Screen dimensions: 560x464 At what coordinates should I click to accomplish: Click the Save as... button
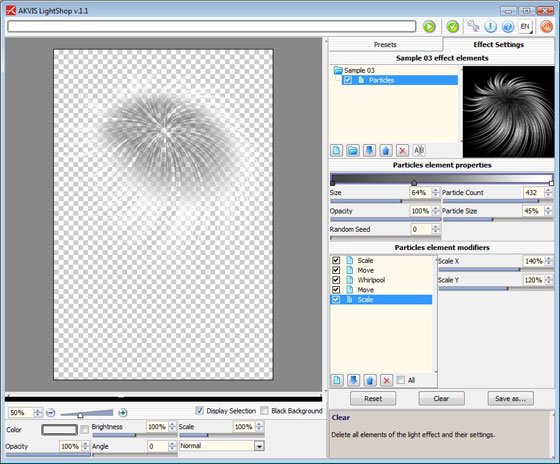click(511, 399)
